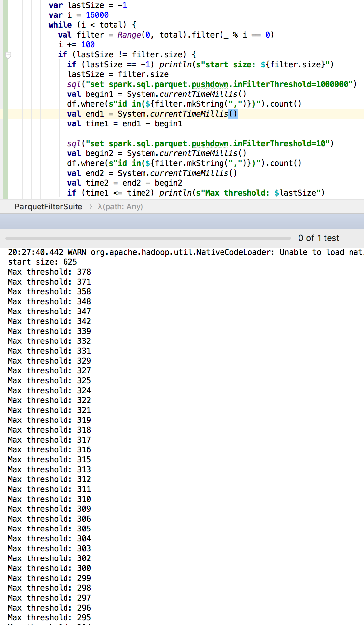Click the 'val begin1' code line
The width and height of the screenshot is (364, 625).
[x=157, y=94]
